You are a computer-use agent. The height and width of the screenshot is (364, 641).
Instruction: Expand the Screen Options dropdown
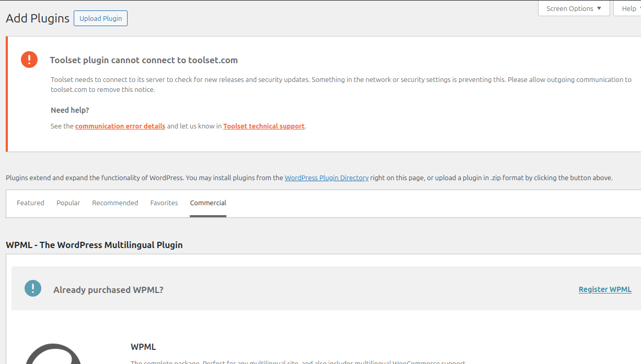pyautogui.click(x=574, y=8)
